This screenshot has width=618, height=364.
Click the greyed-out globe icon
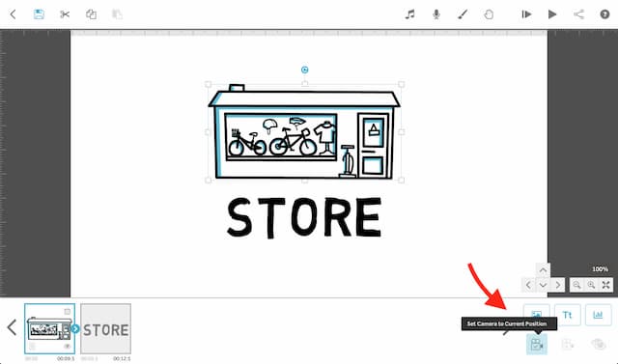coord(599,345)
